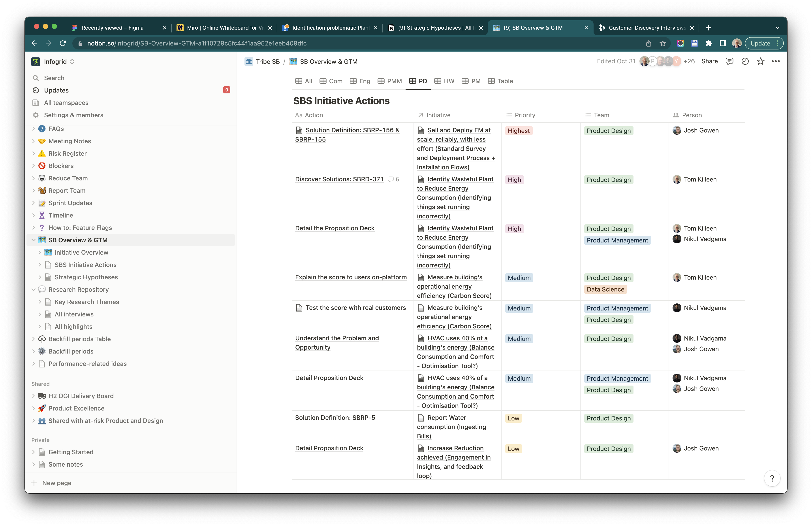Screen dimensions: 812x526
Task: Expand the Risk Register page
Action: 34,154
